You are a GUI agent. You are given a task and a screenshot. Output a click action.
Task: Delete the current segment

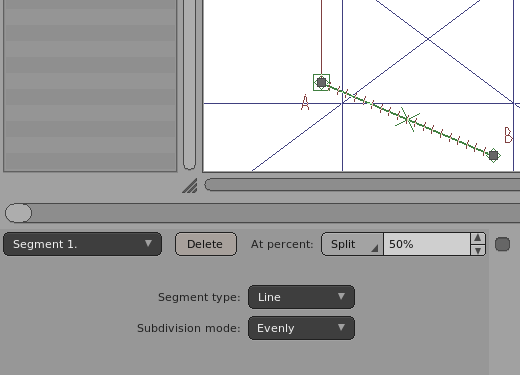[206, 244]
